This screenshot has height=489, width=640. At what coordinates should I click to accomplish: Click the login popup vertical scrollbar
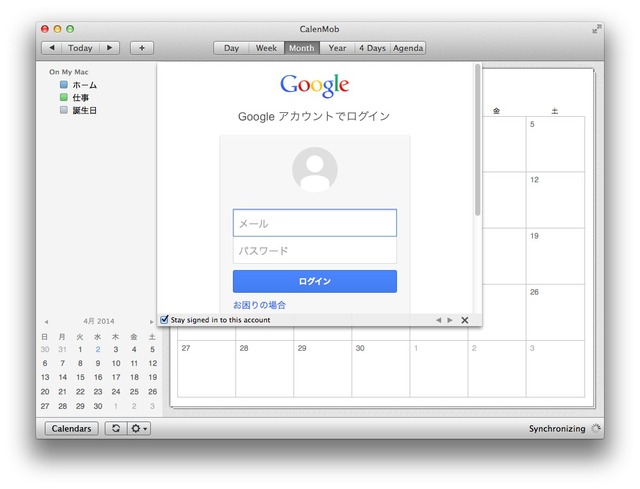tap(477, 140)
